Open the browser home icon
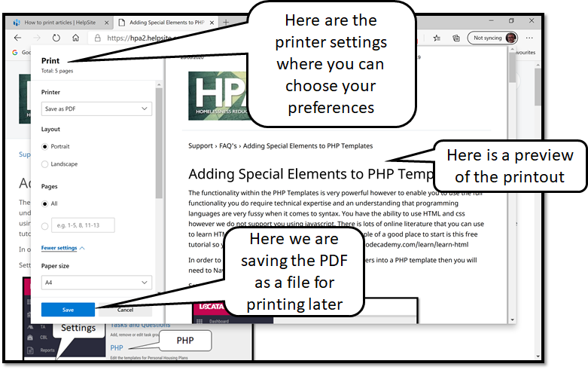588x370 pixels. click(x=76, y=38)
